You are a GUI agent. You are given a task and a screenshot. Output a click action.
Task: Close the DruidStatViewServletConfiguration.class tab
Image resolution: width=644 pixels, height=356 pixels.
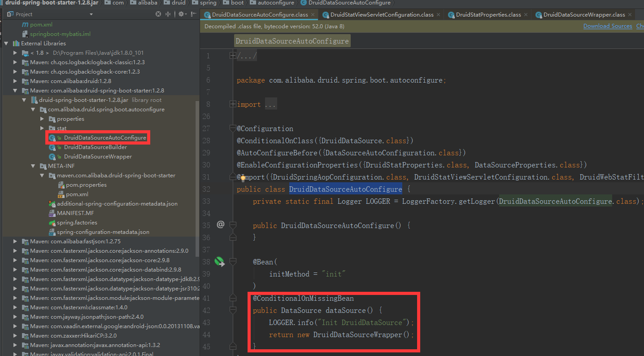(x=438, y=15)
